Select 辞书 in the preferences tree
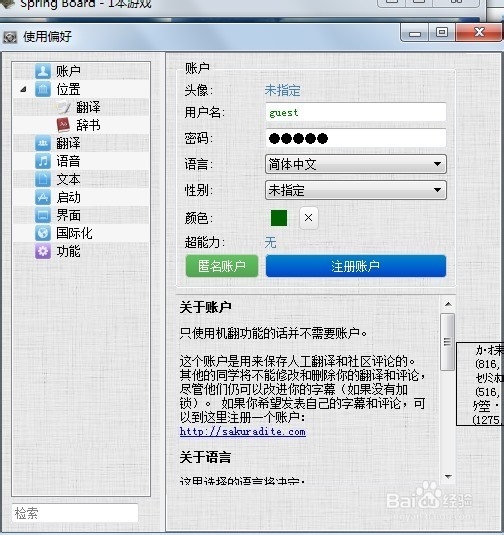The width and height of the screenshot is (504, 535). tap(88, 125)
